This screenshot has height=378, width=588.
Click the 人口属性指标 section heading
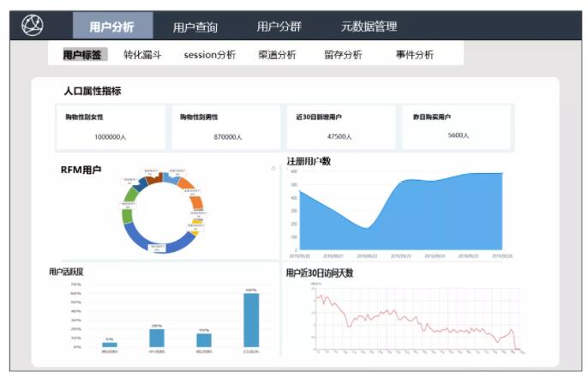[x=93, y=91]
